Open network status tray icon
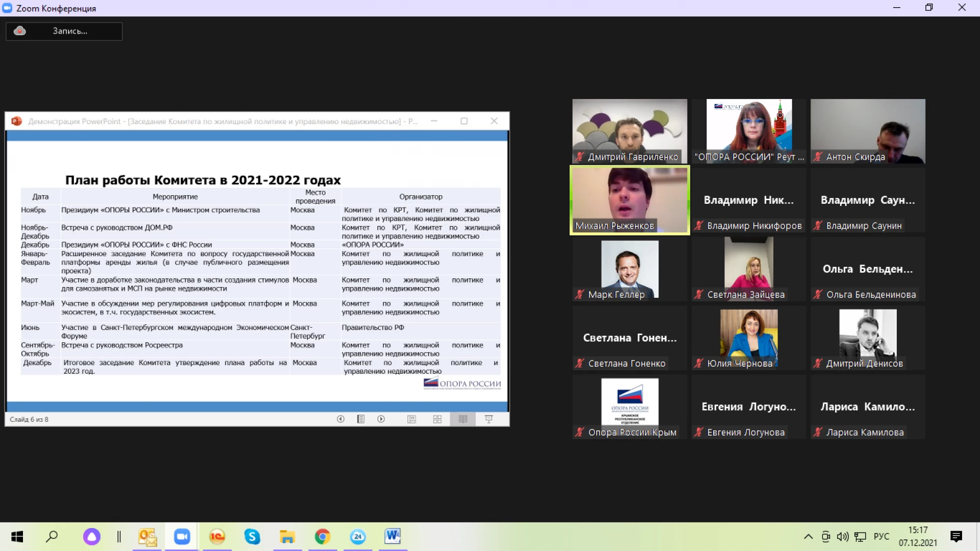980x551 pixels. pos(861,537)
